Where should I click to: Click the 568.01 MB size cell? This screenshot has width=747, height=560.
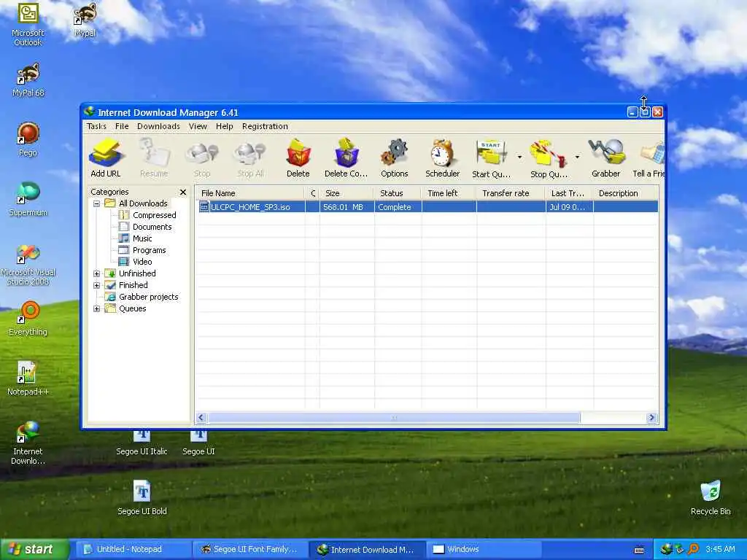pos(347,207)
